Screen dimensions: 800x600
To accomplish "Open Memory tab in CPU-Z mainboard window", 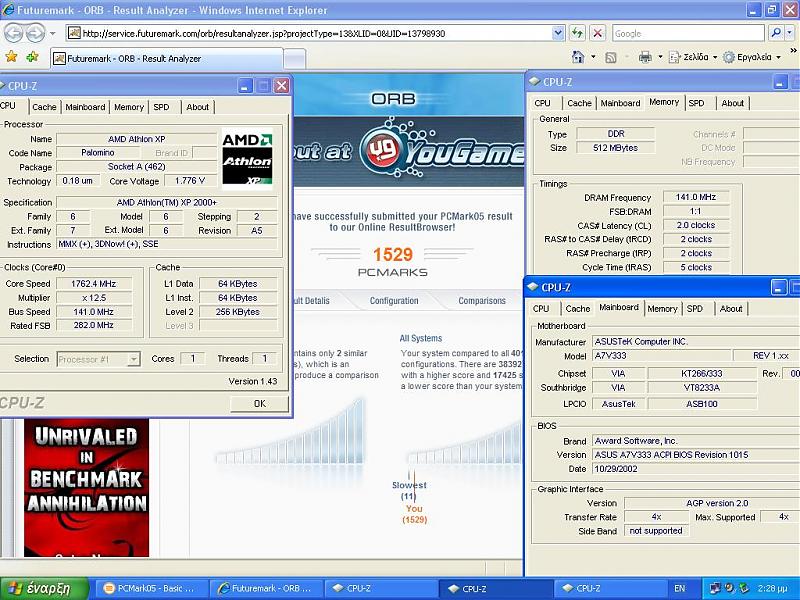I will [662, 309].
